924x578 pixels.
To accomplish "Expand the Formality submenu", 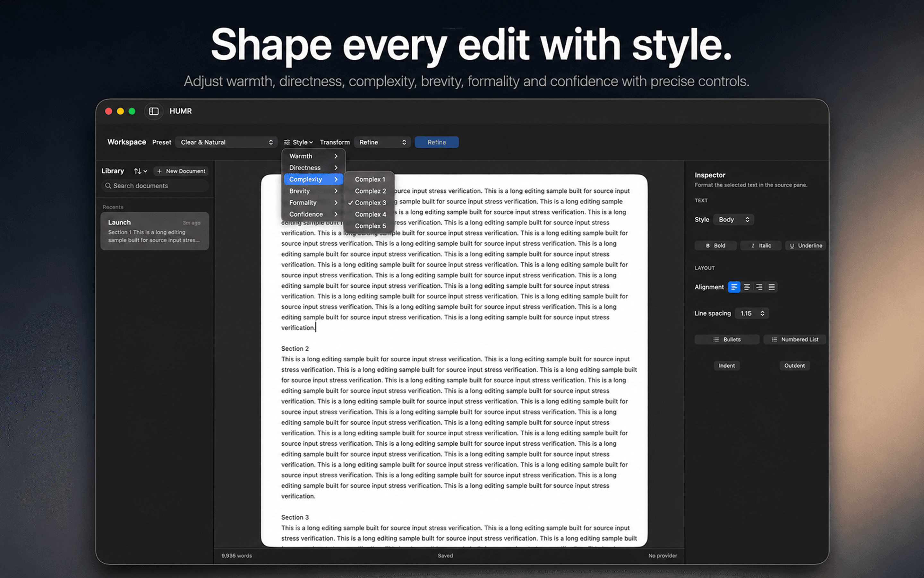I will (x=313, y=203).
